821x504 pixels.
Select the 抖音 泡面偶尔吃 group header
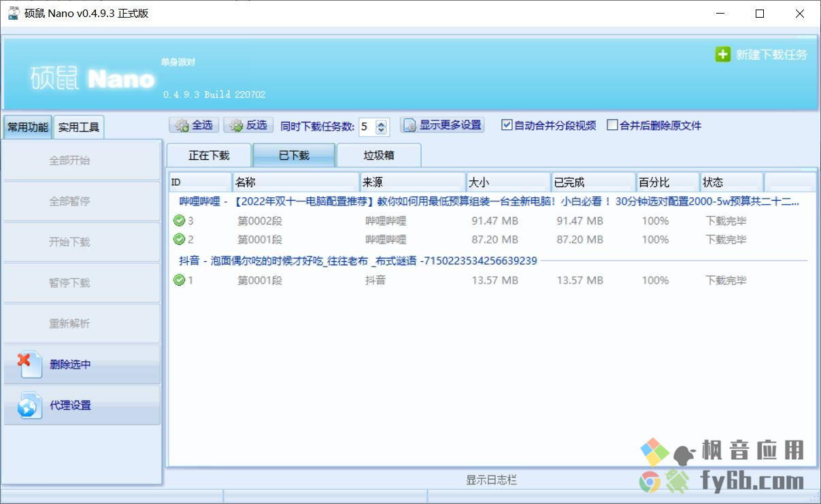coord(358,261)
